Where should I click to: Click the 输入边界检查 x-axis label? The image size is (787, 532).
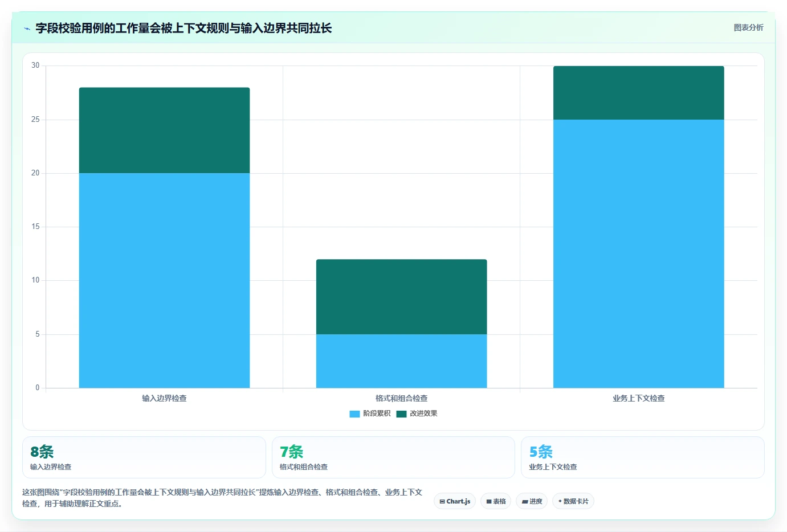tap(164, 398)
